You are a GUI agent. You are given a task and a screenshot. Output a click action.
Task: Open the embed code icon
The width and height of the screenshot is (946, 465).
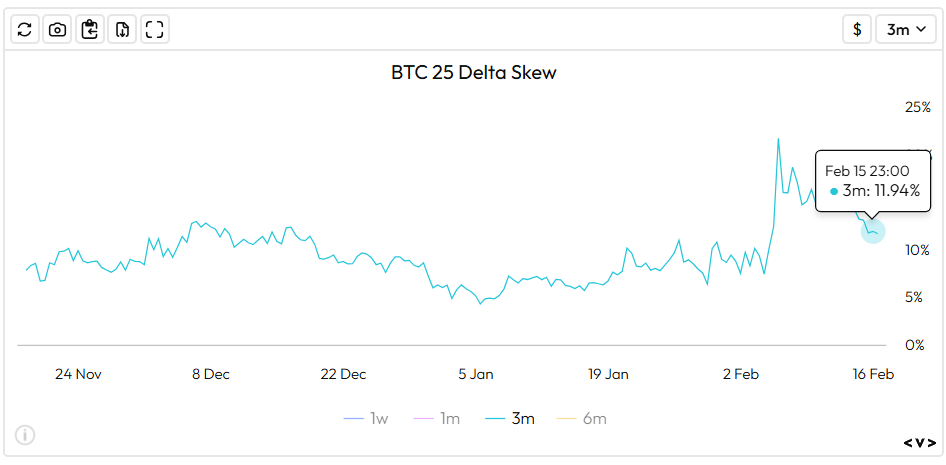(920, 442)
